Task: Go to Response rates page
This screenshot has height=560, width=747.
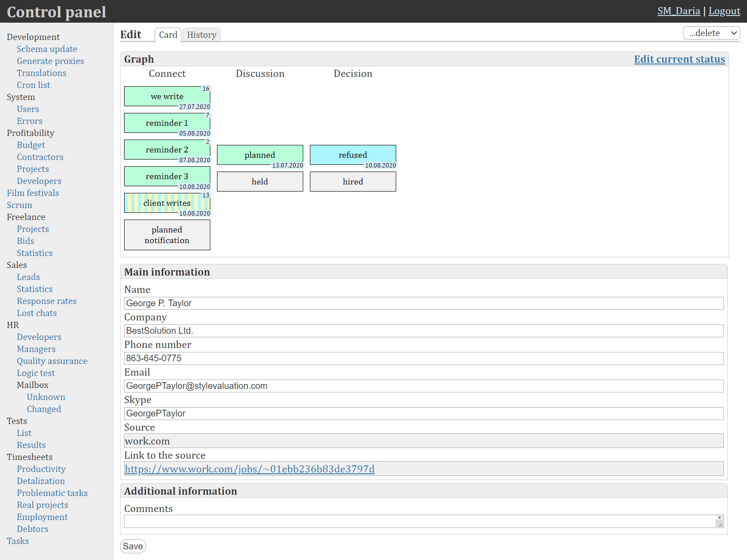Action: 47,301
